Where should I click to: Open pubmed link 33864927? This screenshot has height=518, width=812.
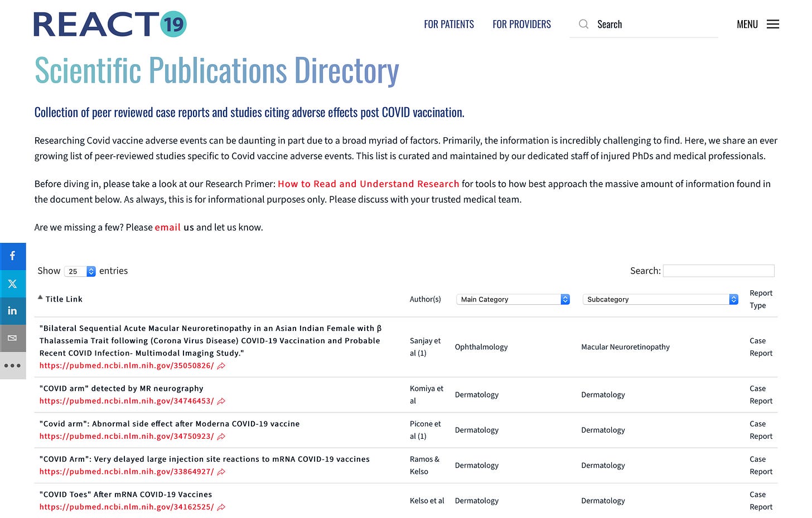127,472
